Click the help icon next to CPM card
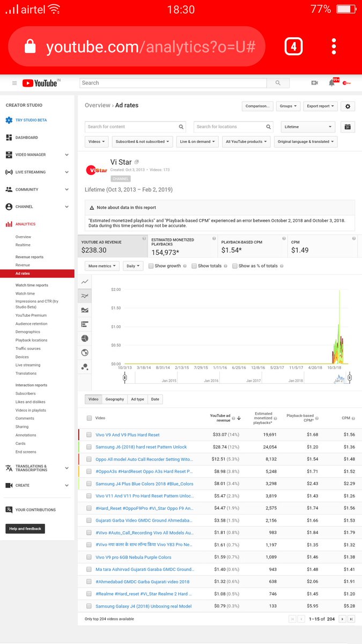Screen dimensions: 362x644 click(353, 238)
